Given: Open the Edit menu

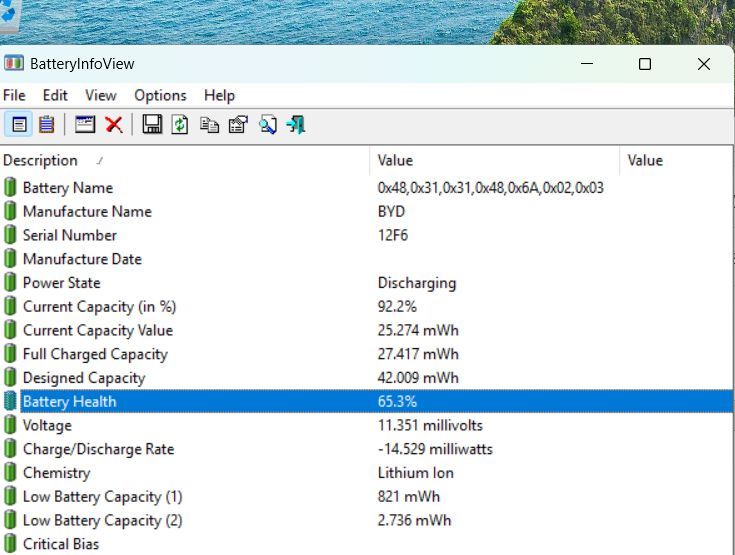Looking at the screenshot, I should [55, 95].
